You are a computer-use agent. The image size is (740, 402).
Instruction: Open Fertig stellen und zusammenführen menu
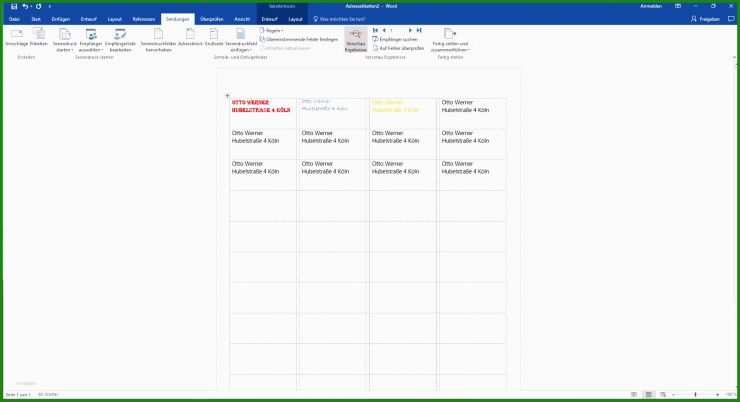[x=450, y=40]
